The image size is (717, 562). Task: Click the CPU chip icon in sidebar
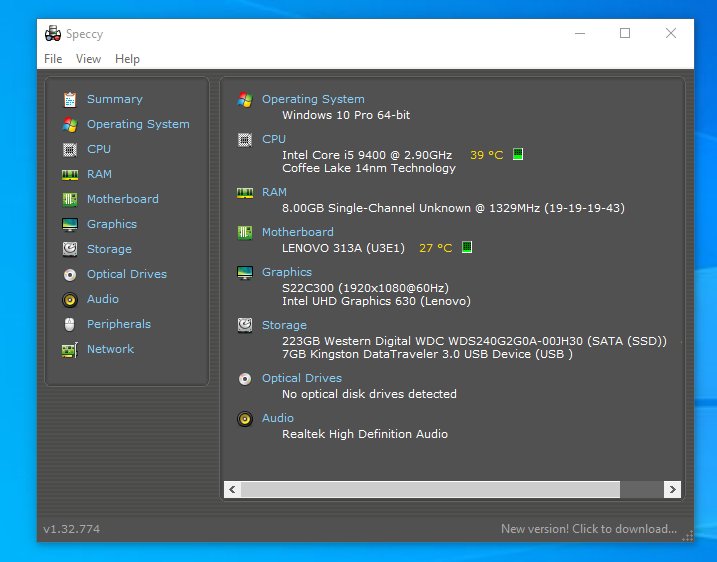70,149
